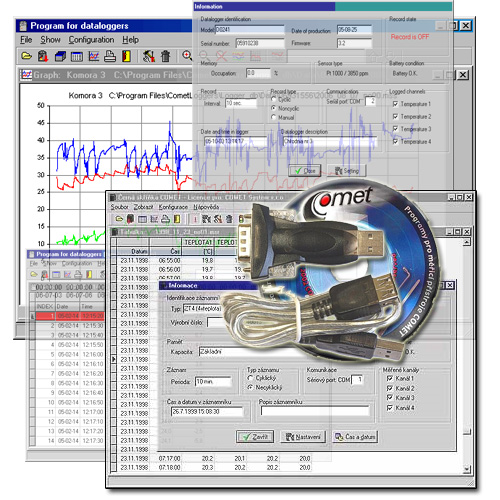Click the trash bin icon in top toolbar
Viewport: 500px width, 500px height.
pyautogui.click(x=165, y=56)
